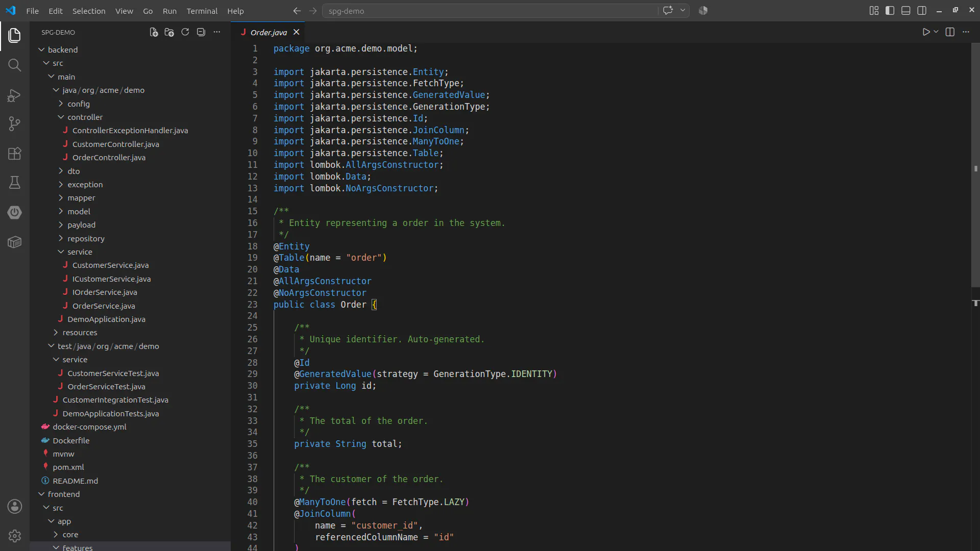Open OrderController.java in the tree
Image resolution: width=980 pixels, height=551 pixels.
coord(130,157)
